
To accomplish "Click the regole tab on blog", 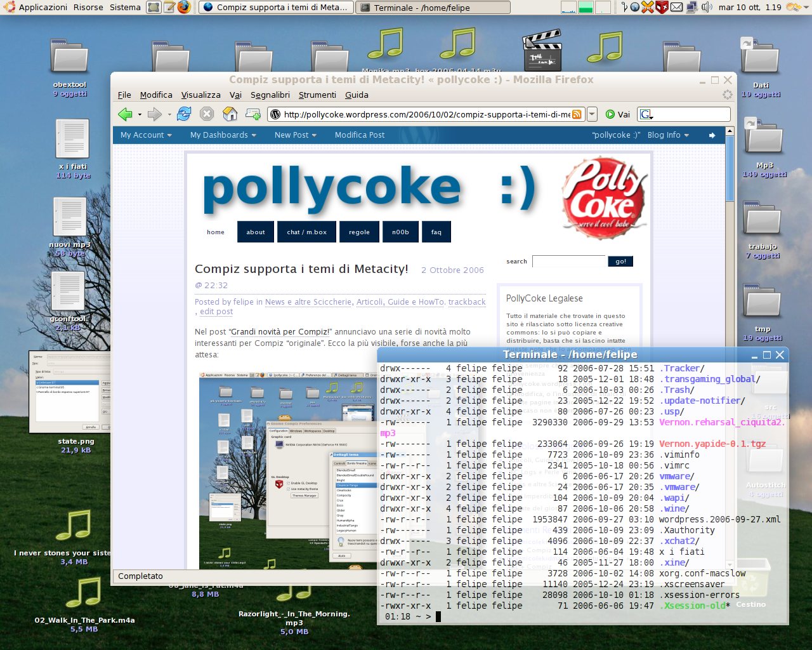I will point(359,232).
